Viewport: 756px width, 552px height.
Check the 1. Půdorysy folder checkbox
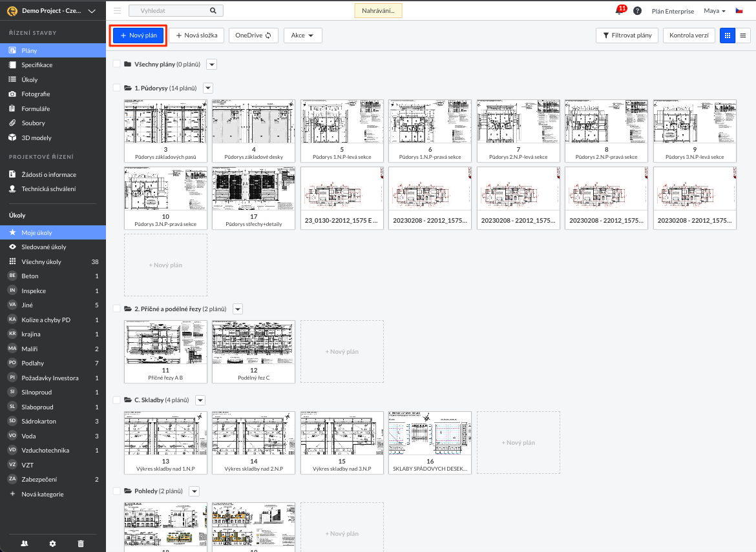click(x=117, y=88)
